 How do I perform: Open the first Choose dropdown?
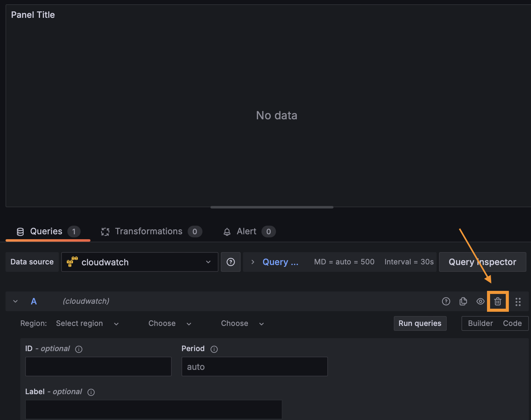[170, 323]
